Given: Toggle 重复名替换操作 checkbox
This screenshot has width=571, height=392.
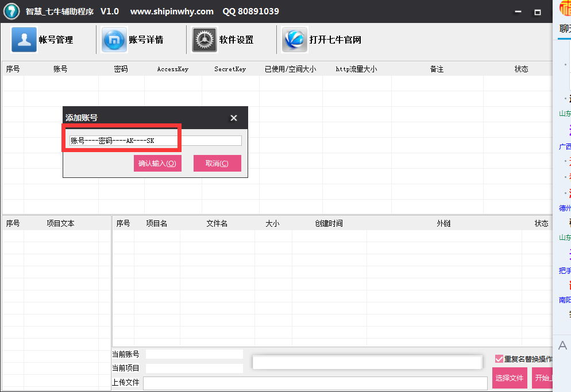Looking at the screenshot, I should [x=499, y=359].
